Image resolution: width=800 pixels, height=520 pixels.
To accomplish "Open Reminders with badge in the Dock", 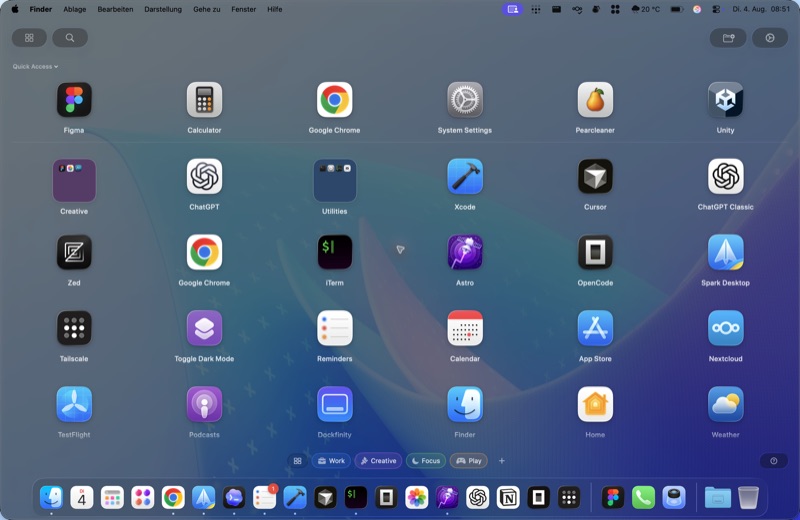I will coord(264,497).
